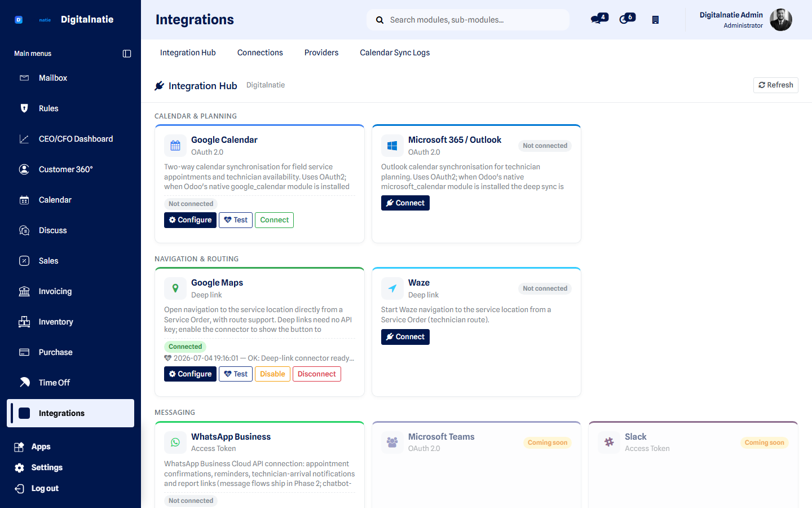
Task: Click the Microsoft Teams icon
Action: click(x=392, y=443)
